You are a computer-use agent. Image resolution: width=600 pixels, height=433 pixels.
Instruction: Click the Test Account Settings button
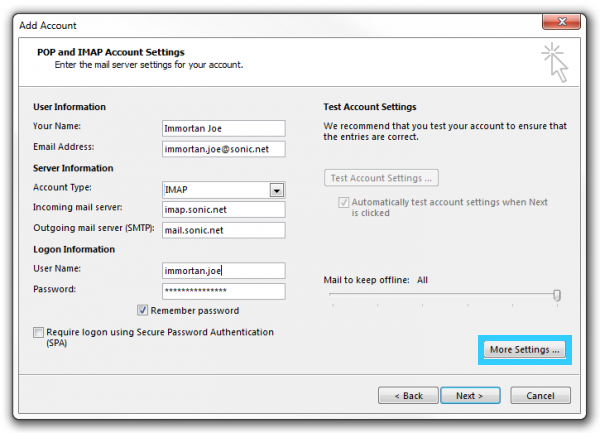pyautogui.click(x=381, y=178)
